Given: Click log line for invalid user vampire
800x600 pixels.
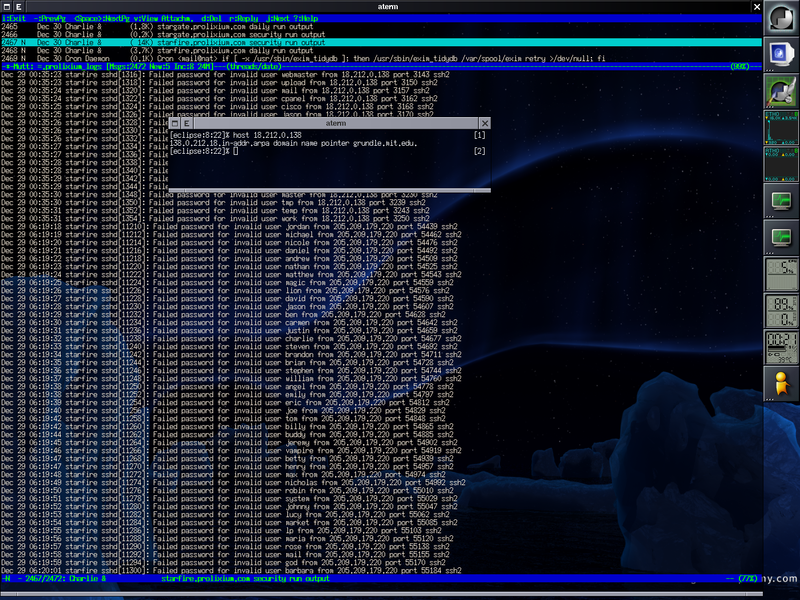Looking at the screenshot, I should (232, 451).
